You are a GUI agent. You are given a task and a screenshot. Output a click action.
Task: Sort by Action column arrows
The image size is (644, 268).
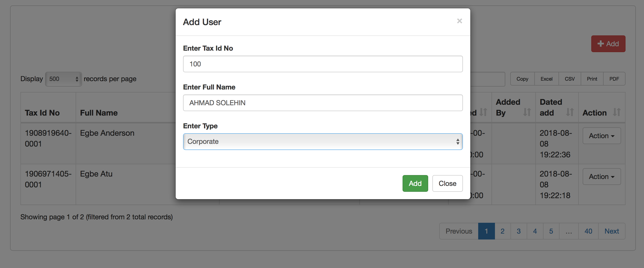616,112
